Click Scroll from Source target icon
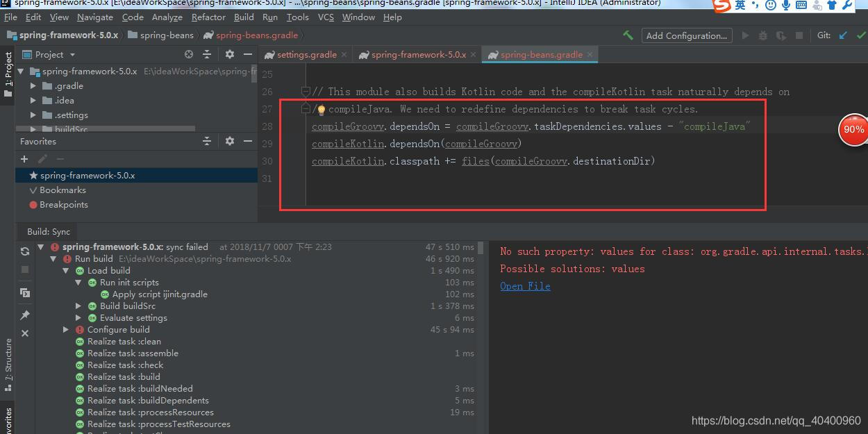868x434 pixels. 189,54
